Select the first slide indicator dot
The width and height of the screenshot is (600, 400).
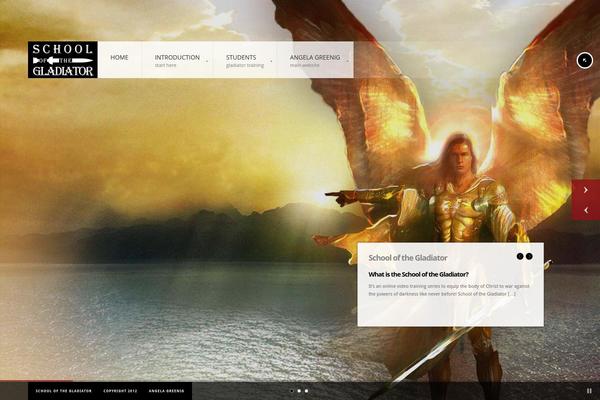292,391
